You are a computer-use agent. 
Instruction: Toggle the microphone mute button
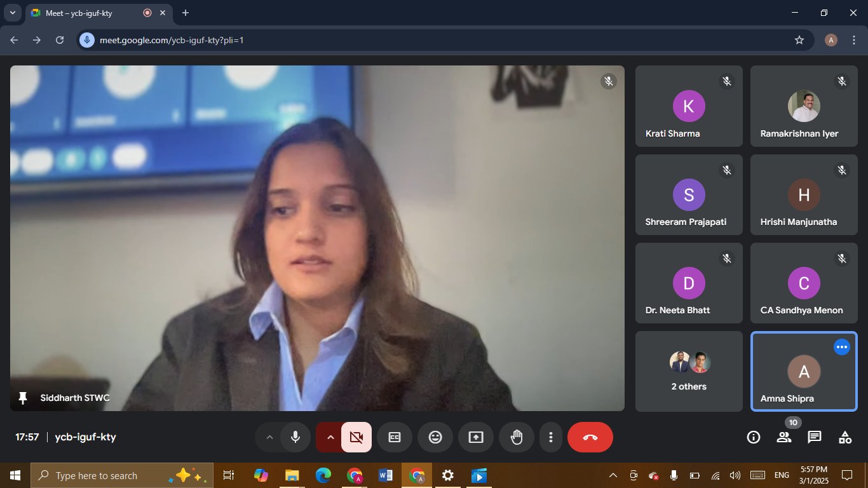click(x=295, y=437)
